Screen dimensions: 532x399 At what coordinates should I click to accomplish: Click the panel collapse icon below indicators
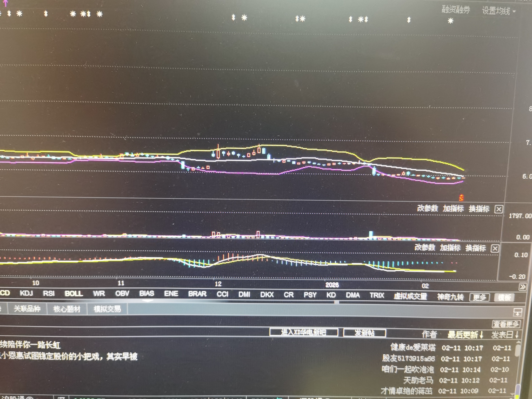[517, 312]
